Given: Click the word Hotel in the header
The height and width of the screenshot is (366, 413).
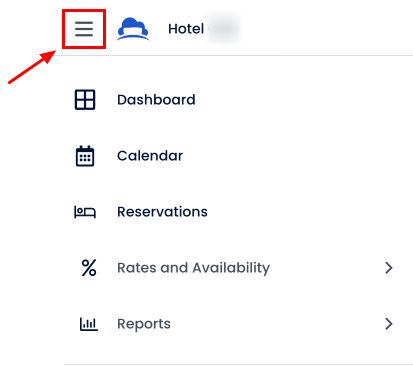Looking at the screenshot, I should (x=186, y=29).
